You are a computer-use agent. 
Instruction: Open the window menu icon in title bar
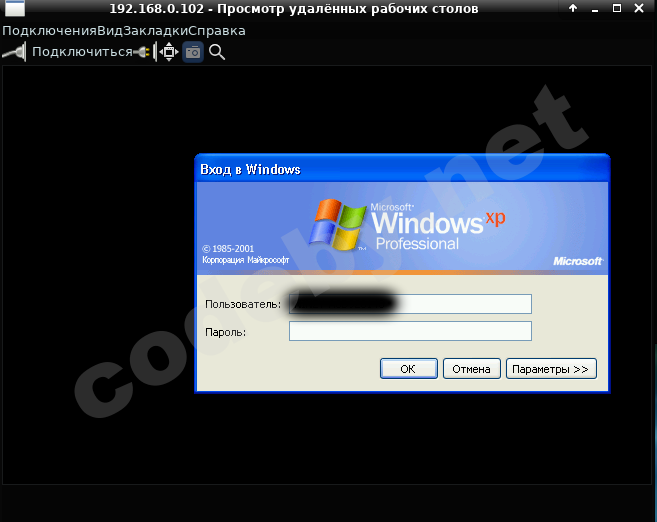15,8
